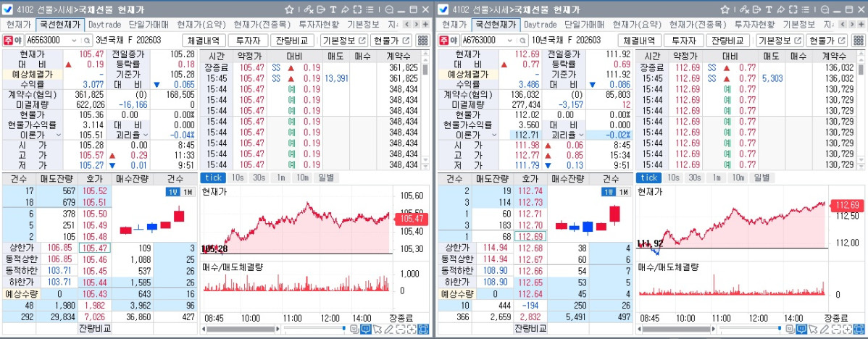This screenshot has width=868, height=339.
Task: Click the 112.69 price cell in the right order book
Action: [530, 237]
